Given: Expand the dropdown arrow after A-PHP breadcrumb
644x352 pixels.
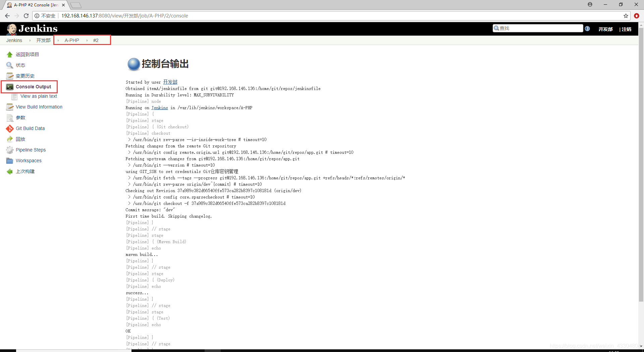Looking at the screenshot, I should click(x=87, y=40).
